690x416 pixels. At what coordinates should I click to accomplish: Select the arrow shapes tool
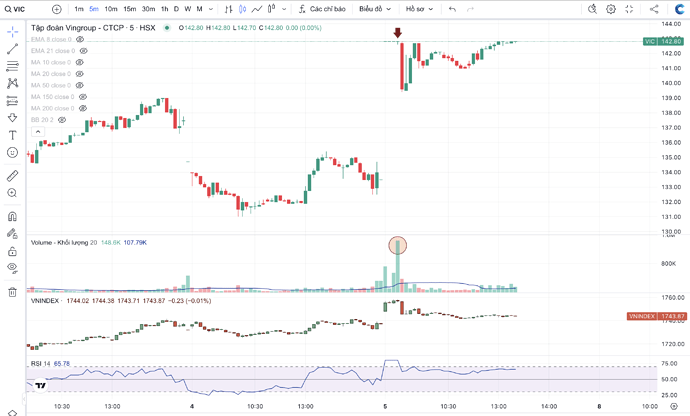tap(12, 118)
